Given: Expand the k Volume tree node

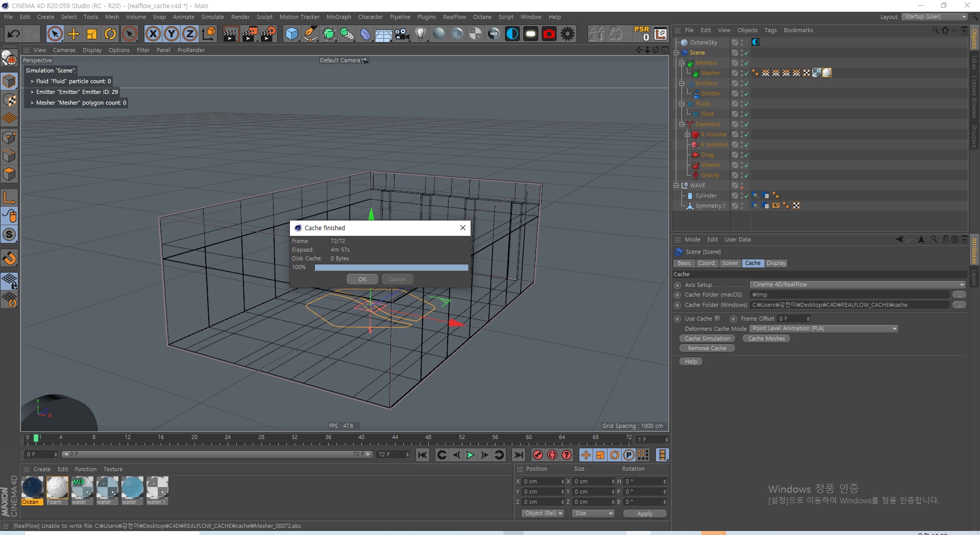Looking at the screenshot, I should pyautogui.click(x=687, y=134).
